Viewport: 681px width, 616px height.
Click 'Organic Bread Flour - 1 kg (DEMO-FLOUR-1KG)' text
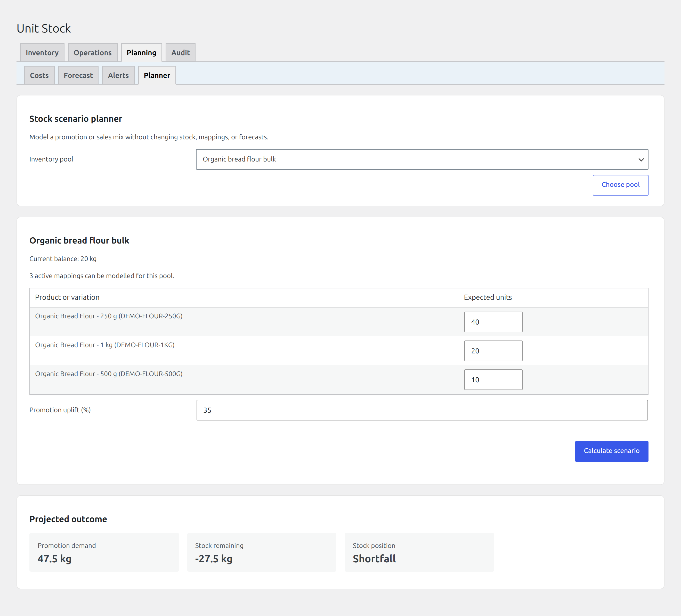(105, 345)
